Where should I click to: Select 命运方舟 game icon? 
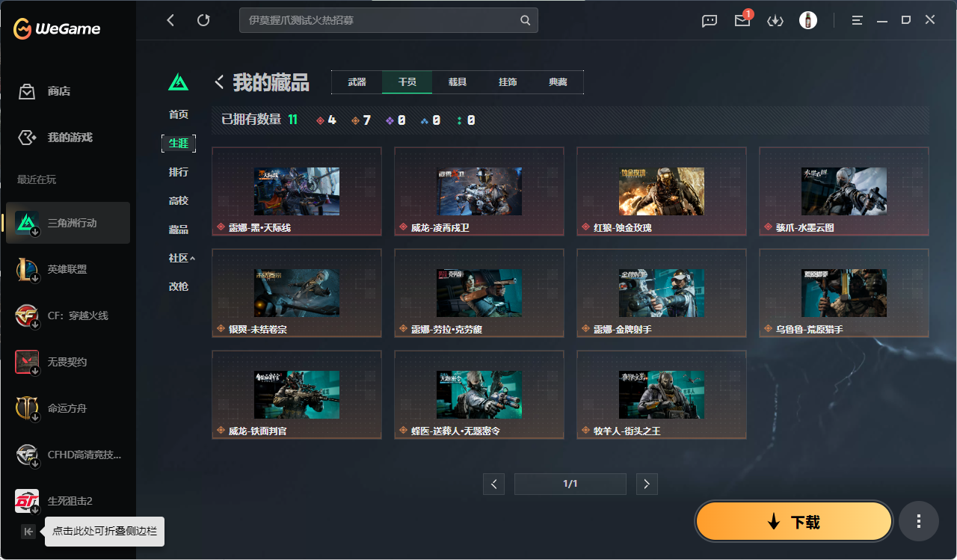[x=27, y=408]
